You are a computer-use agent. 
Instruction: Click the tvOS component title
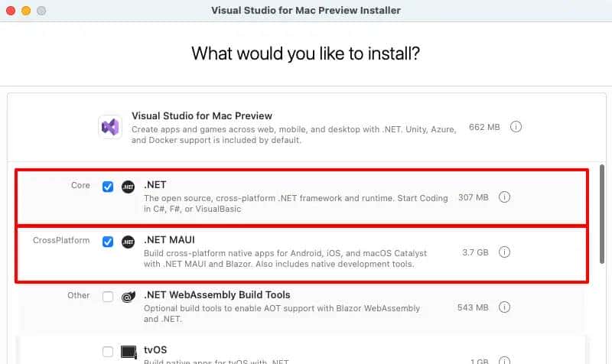click(155, 350)
